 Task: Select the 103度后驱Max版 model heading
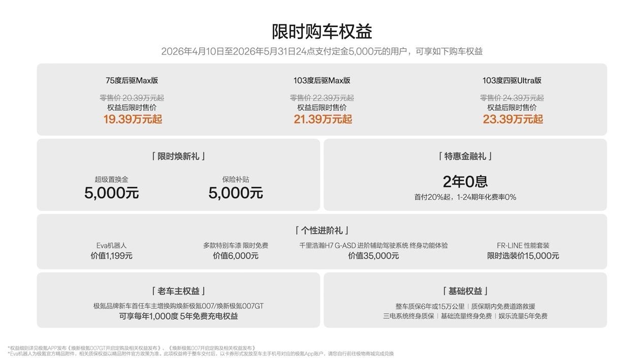pyautogui.click(x=321, y=80)
